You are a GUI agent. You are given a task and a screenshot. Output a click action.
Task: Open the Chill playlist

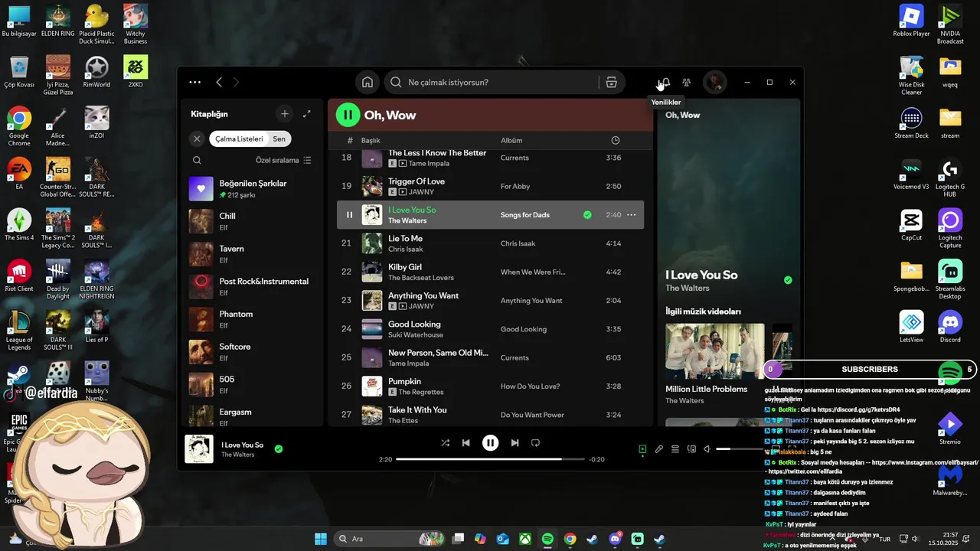[x=253, y=221]
